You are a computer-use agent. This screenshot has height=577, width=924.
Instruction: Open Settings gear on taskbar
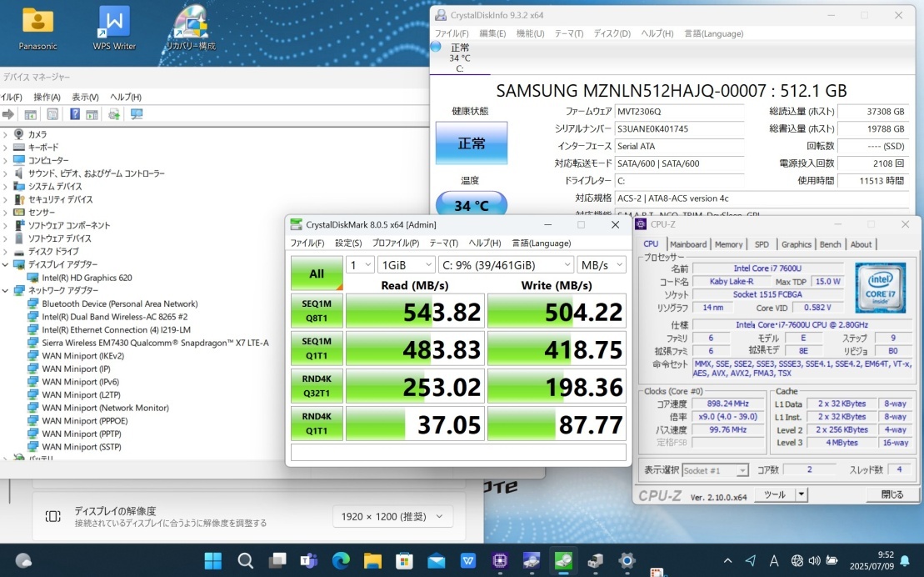point(627,560)
